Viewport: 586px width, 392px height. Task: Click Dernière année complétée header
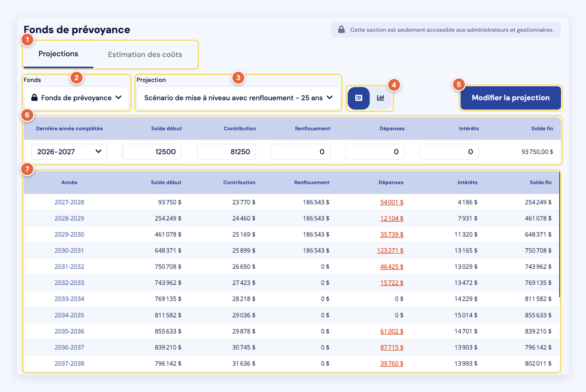[69, 129]
